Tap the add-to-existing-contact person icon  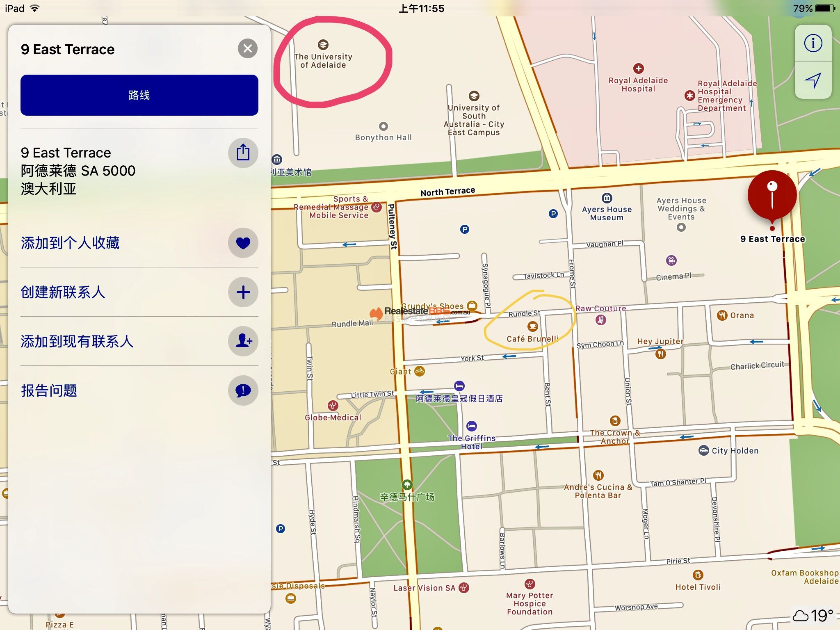pos(243,341)
